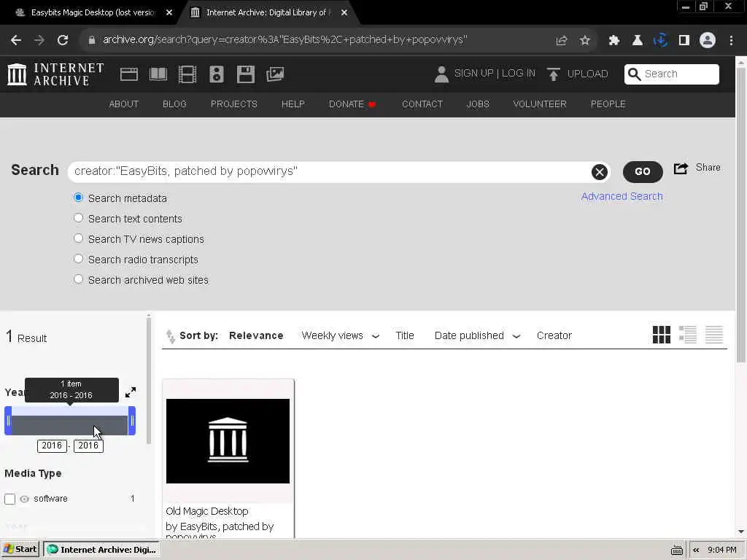Open the Advanced Search link
The image size is (747, 560).
point(622,197)
